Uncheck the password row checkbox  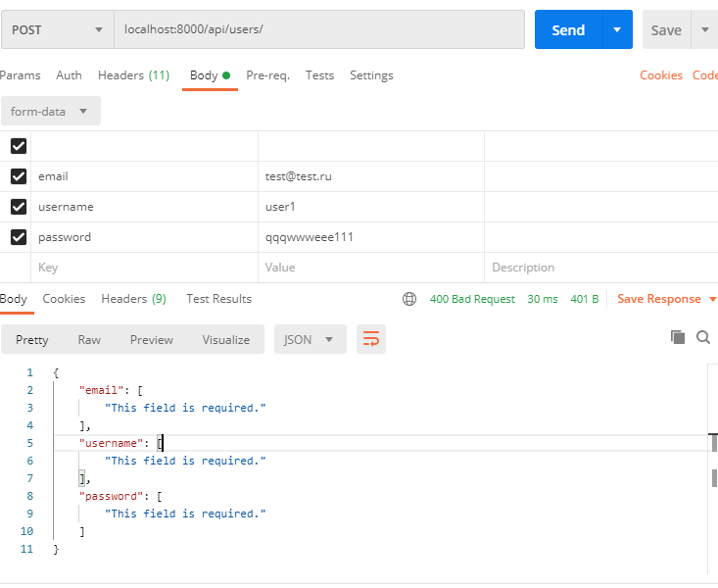click(x=19, y=237)
